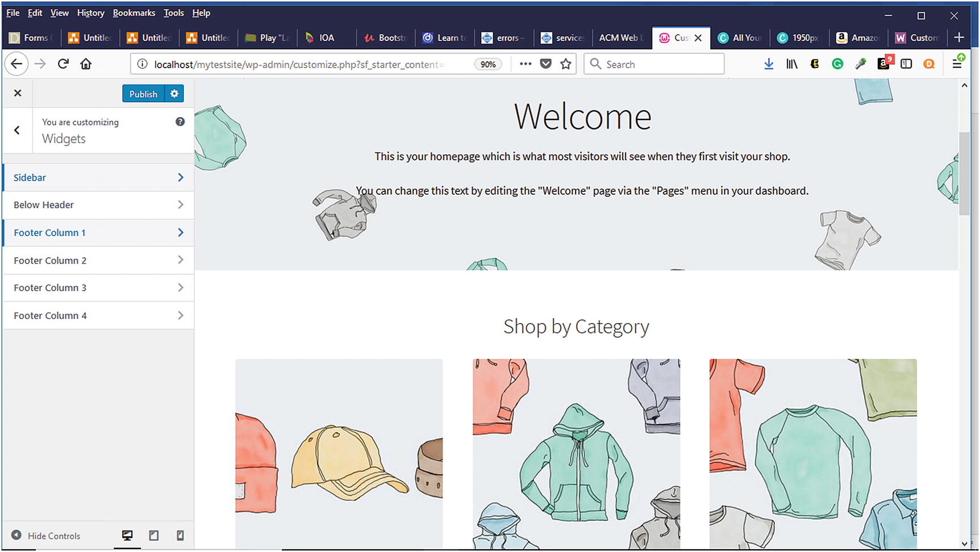Open the green hoodie category image

tap(576, 454)
